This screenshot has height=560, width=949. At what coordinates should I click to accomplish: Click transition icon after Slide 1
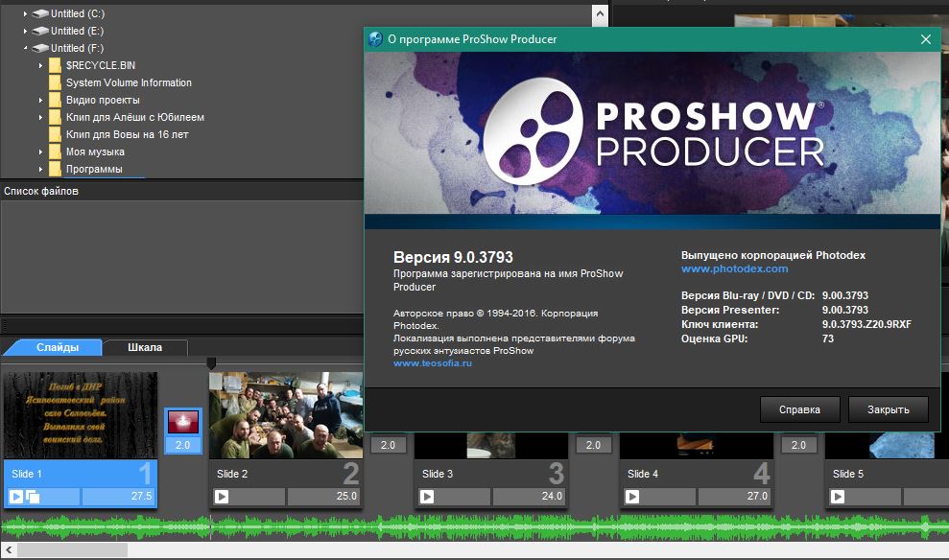[x=182, y=422]
